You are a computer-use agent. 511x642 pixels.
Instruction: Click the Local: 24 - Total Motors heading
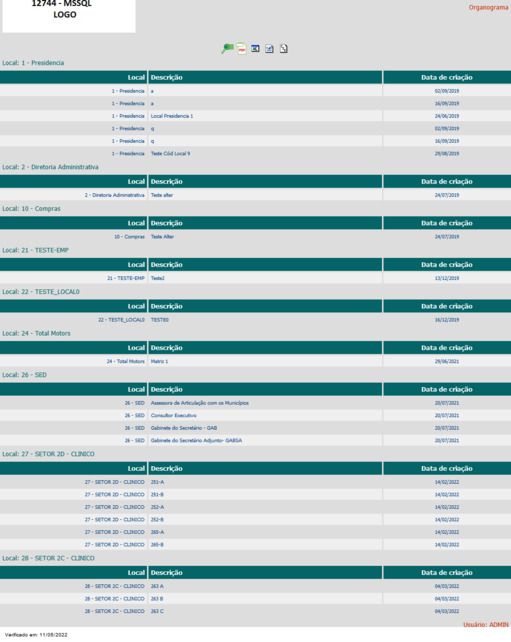[36, 333]
